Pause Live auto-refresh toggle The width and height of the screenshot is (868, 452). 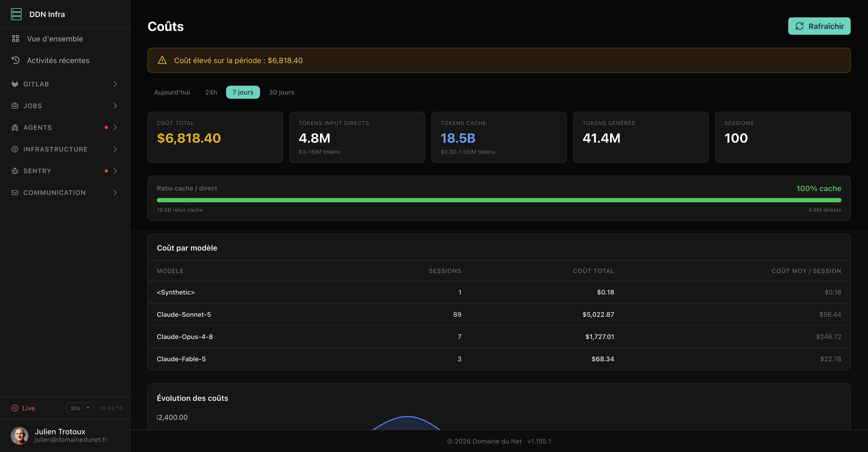[23, 408]
